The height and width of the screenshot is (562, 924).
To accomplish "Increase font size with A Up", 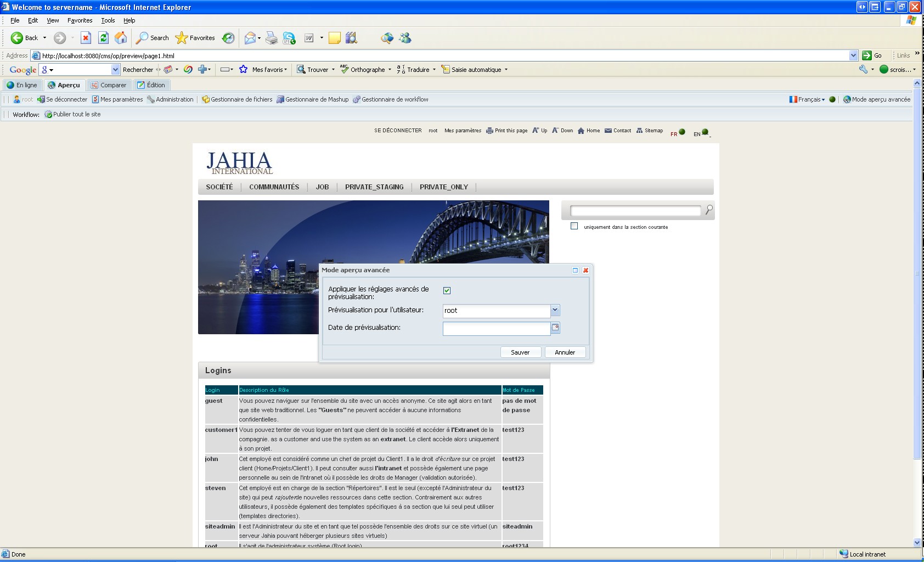I will pyautogui.click(x=540, y=131).
